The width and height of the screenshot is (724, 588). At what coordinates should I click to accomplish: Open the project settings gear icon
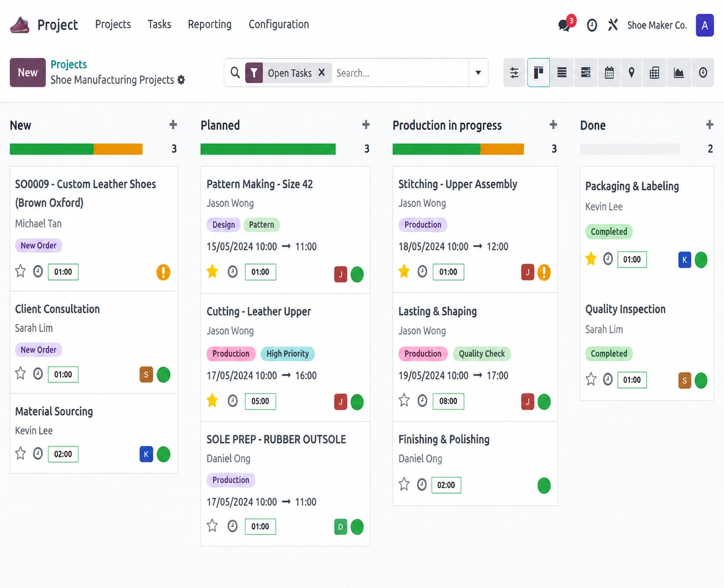pos(181,80)
